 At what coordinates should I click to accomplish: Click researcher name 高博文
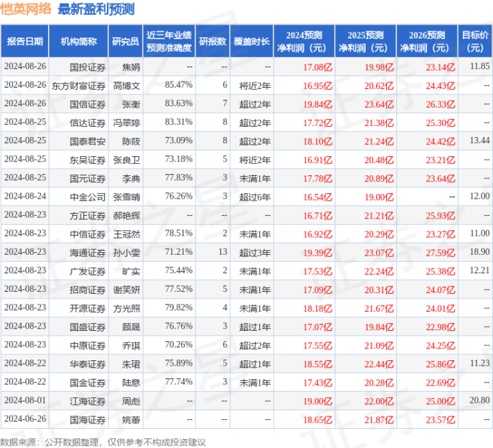click(x=127, y=86)
